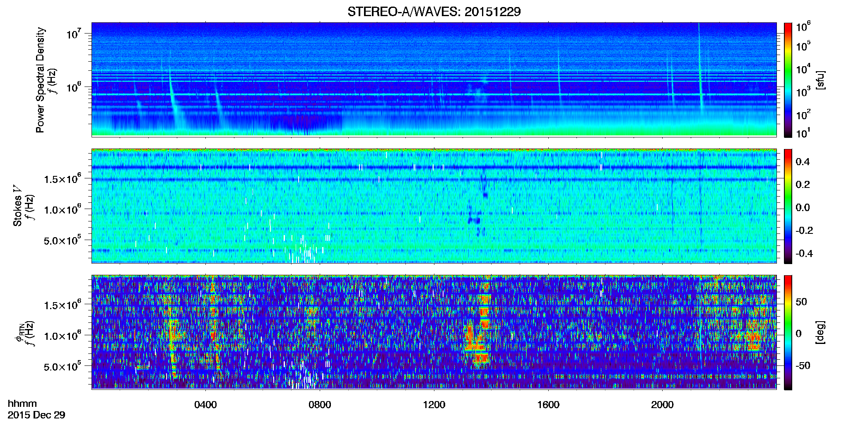The image size is (868, 447).
Task: Click the plot title STEREO-A/WAVES: 20151229
Action: pos(434,12)
